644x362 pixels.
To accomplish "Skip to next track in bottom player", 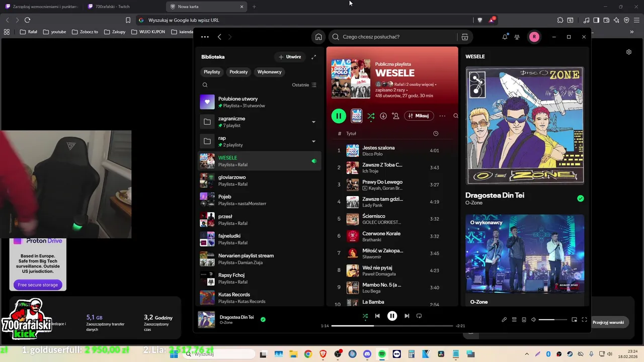I will (407, 316).
